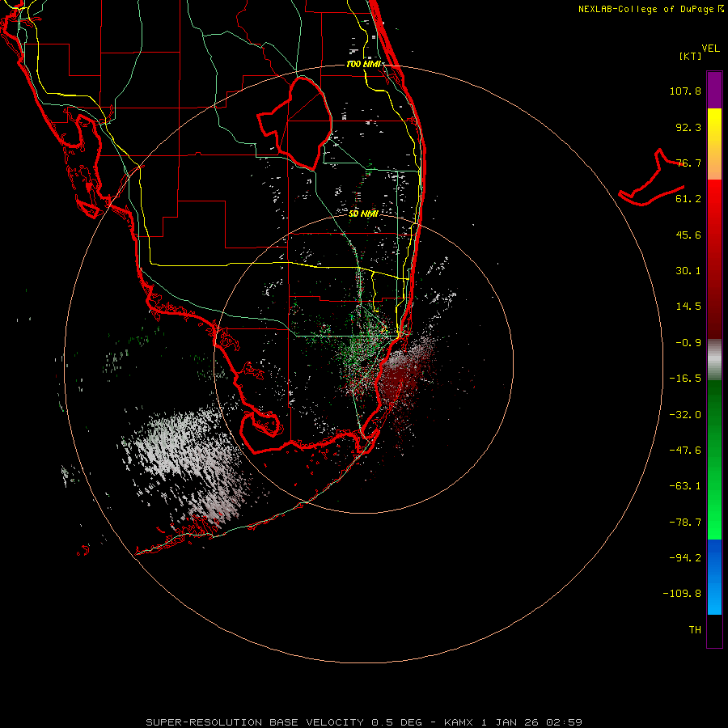The image size is (728, 728).
Task: Select the 92.3 legend value
Action: pos(688,127)
